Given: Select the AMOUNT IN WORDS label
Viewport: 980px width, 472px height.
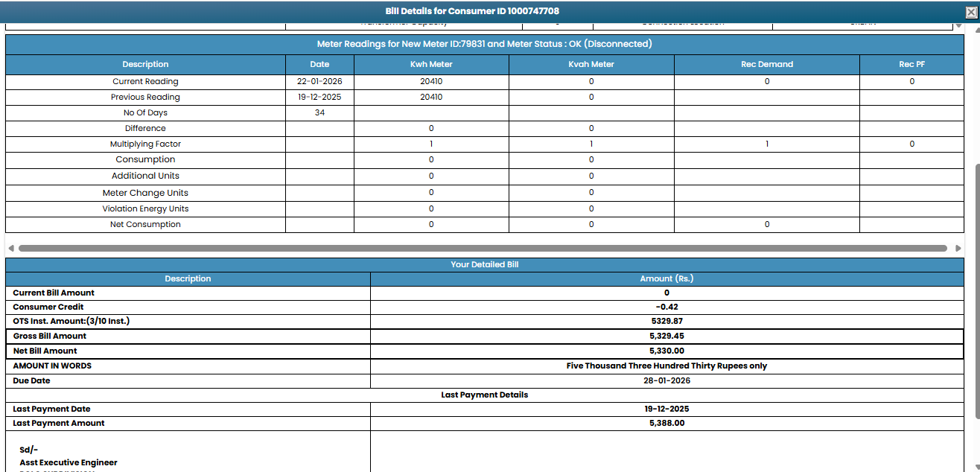Looking at the screenshot, I should coord(52,366).
